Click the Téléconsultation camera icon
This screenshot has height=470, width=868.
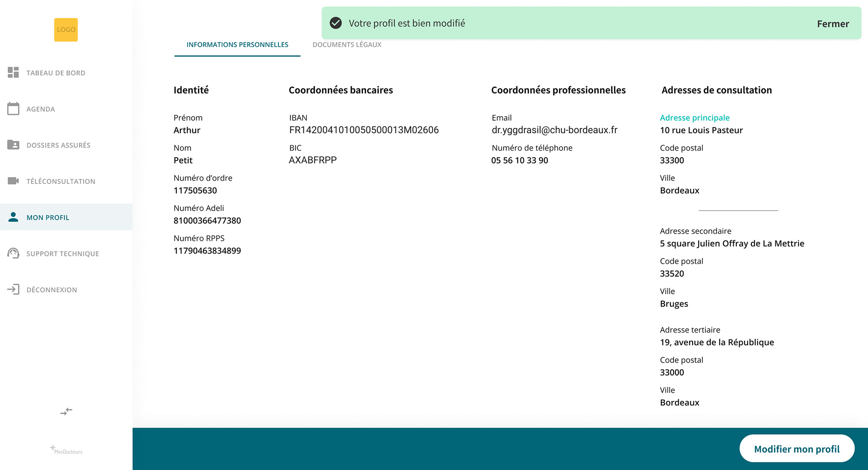[13, 181]
